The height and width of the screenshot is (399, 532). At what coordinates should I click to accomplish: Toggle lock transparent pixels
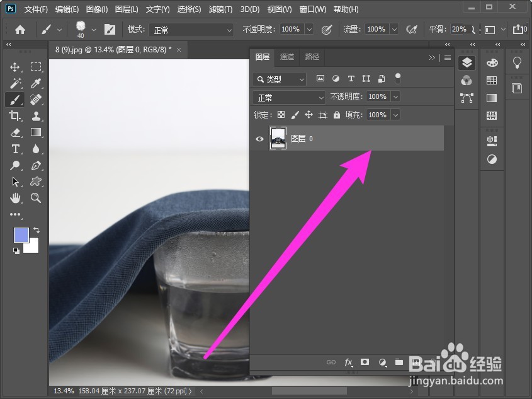pos(281,115)
